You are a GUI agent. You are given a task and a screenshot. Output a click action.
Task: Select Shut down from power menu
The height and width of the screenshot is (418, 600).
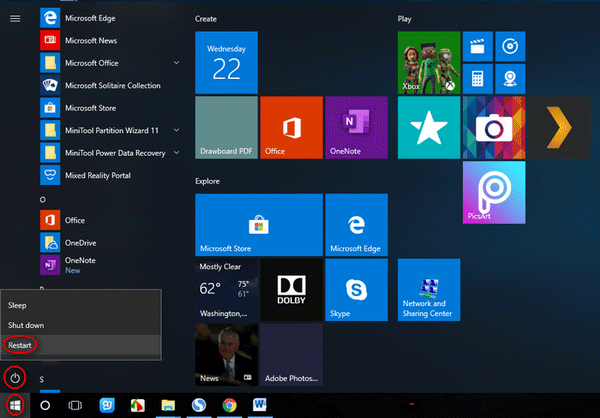(81, 325)
